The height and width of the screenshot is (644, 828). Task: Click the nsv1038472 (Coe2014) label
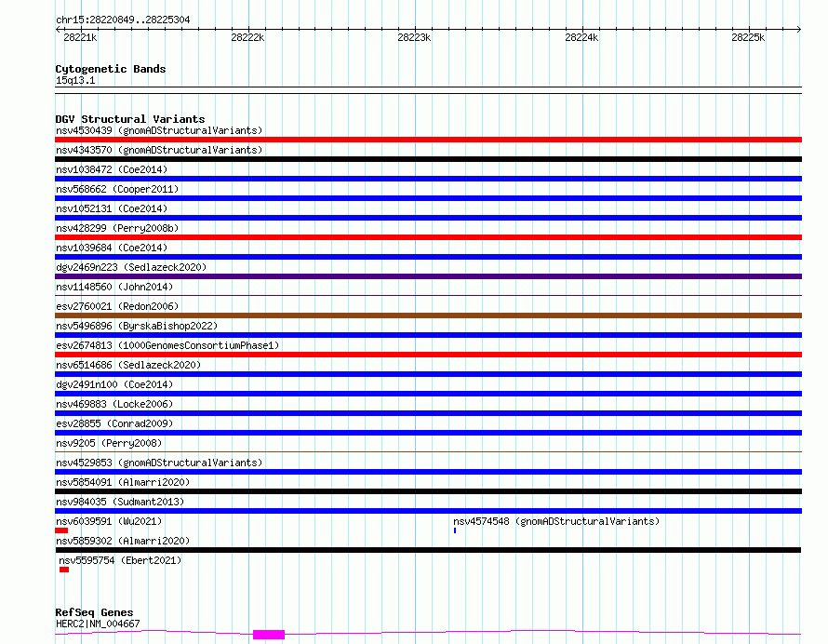tap(112, 169)
